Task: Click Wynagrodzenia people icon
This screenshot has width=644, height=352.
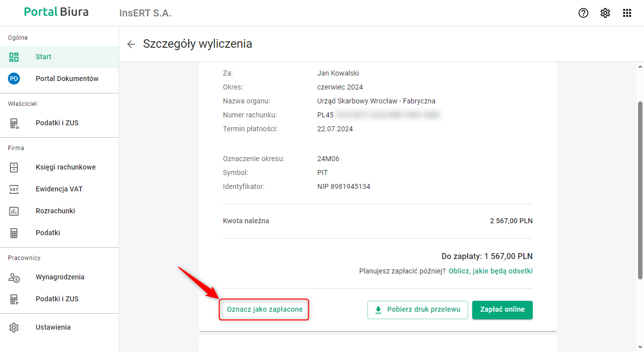Action: click(14, 277)
